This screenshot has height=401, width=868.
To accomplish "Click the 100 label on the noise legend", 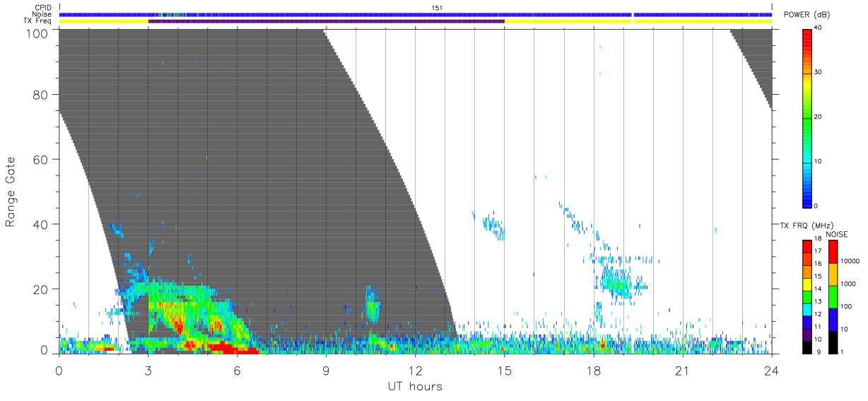I will tap(848, 306).
